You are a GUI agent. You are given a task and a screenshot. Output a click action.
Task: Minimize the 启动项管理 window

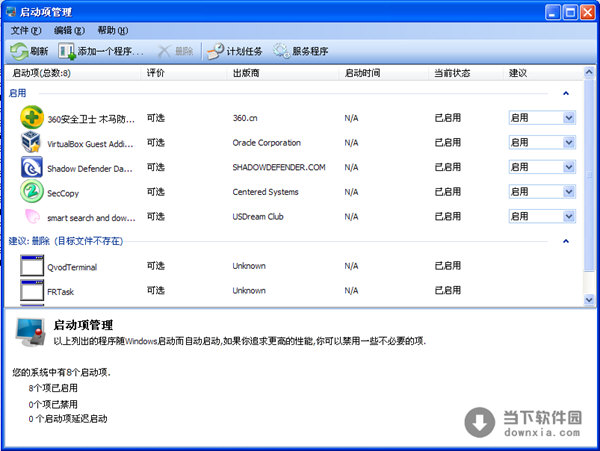coord(553,12)
